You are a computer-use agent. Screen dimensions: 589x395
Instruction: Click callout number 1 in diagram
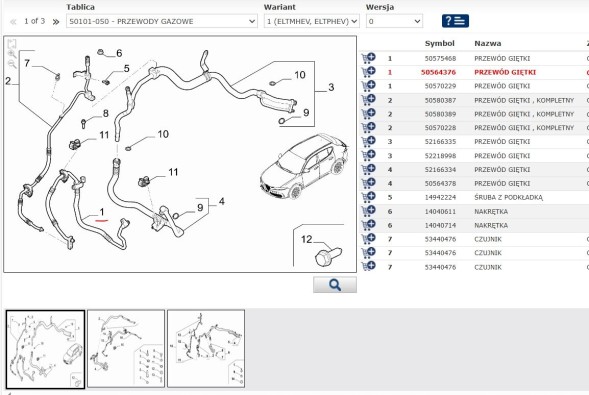click(102, 212)
